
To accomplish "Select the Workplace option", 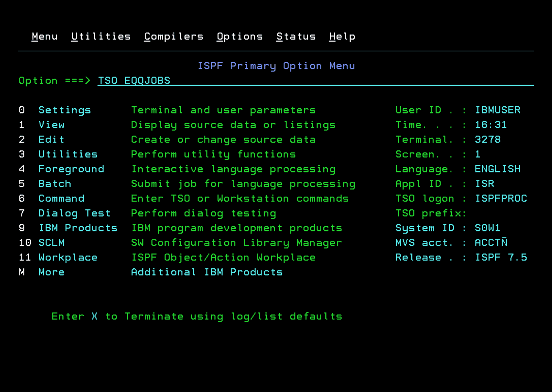I will [x=68, y=258].
